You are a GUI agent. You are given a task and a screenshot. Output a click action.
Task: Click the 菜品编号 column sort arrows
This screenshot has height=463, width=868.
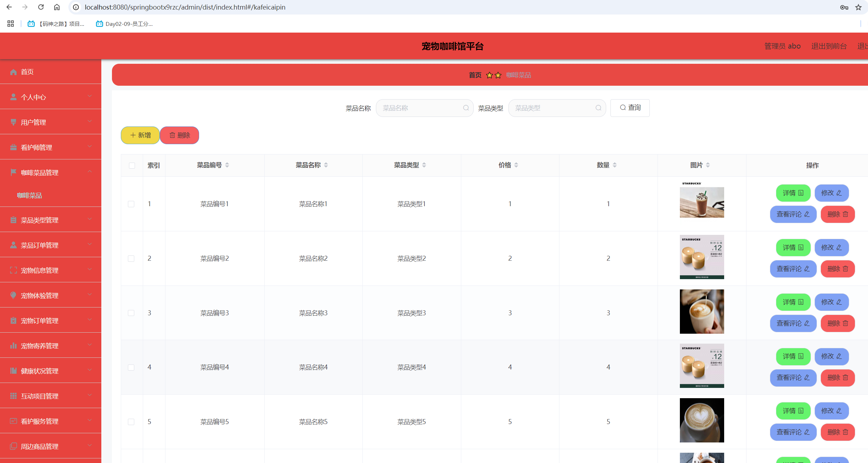tap(227, 165)
